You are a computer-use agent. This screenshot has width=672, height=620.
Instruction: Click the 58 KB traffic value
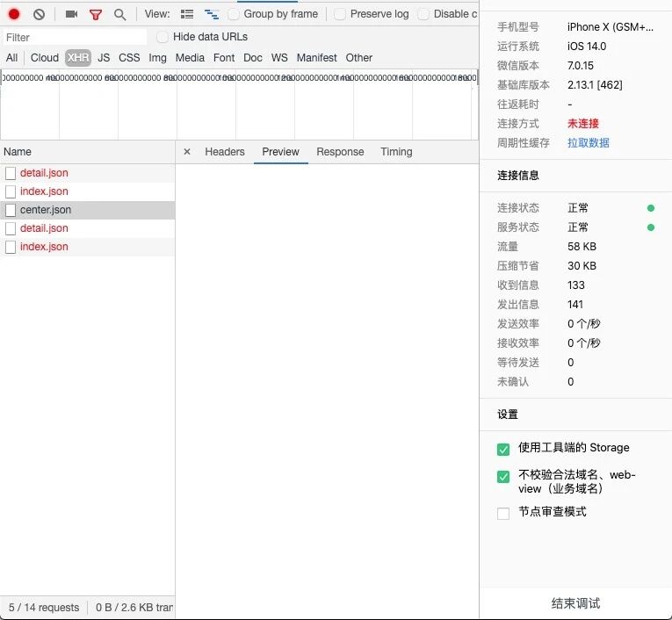tap(582, 247)
